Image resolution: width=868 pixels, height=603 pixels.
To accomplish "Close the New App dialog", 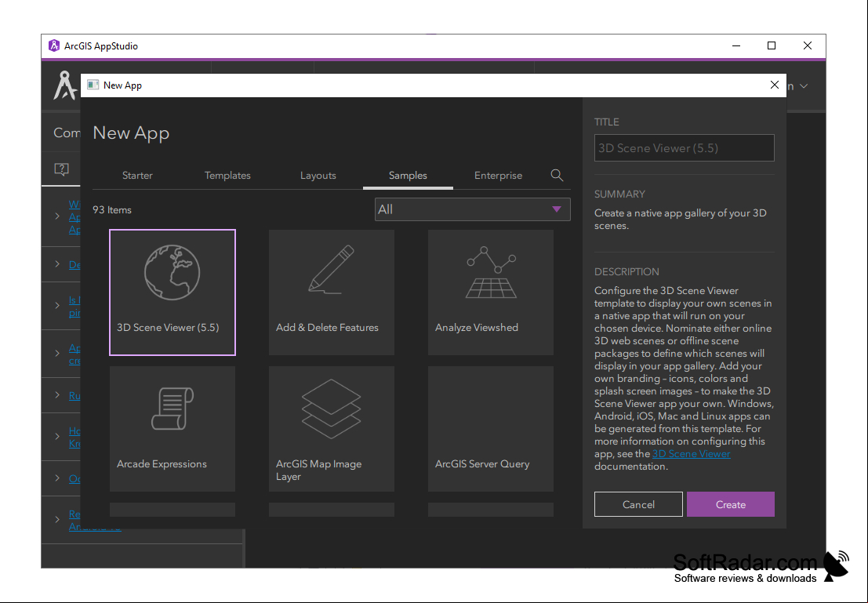I will 775,85.
